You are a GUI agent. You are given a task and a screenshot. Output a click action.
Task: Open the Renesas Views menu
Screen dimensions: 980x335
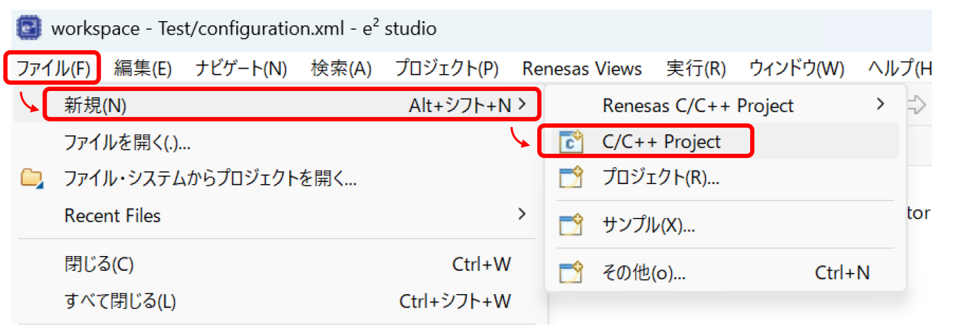click(582, 68)
